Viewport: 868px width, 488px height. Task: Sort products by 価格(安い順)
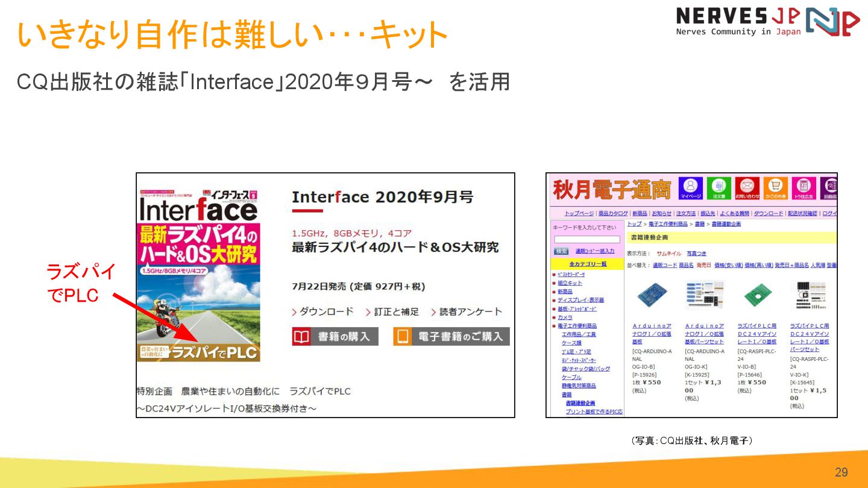(728, 265)
